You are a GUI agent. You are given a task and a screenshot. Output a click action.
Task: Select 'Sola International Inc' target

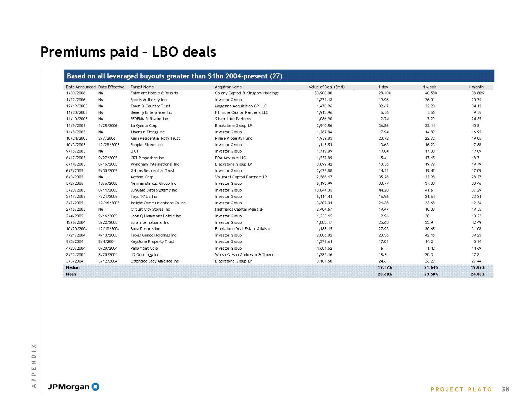coord(150,222)
